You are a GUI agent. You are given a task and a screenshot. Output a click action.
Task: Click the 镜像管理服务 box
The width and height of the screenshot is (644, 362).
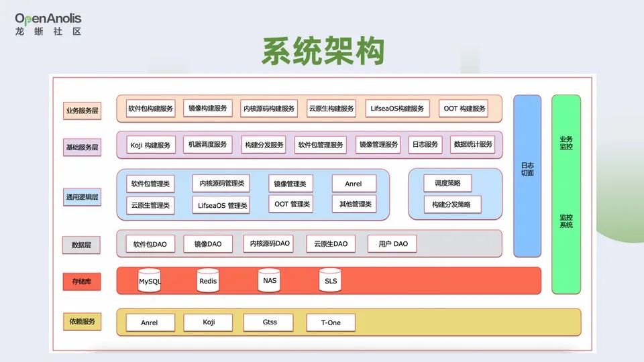[378, 145]
